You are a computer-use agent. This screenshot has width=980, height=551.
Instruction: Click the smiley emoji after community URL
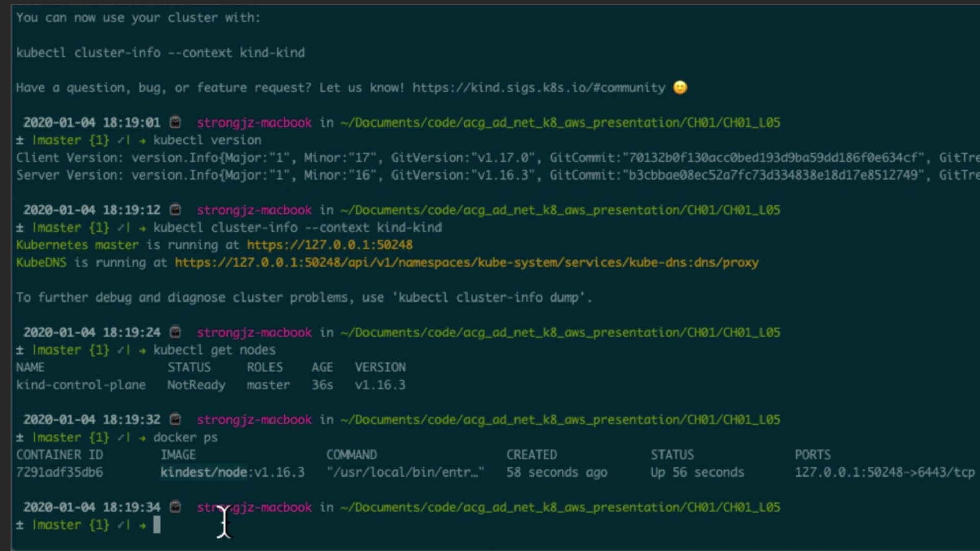click(680, 88)
